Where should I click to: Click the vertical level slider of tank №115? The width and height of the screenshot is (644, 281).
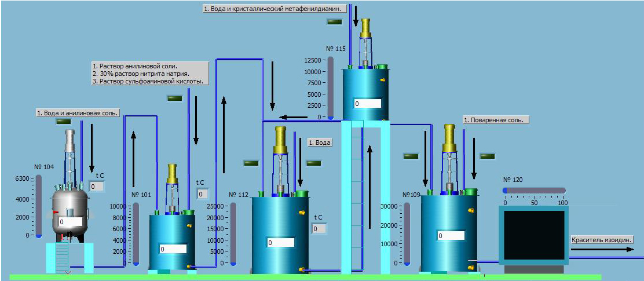331,88
